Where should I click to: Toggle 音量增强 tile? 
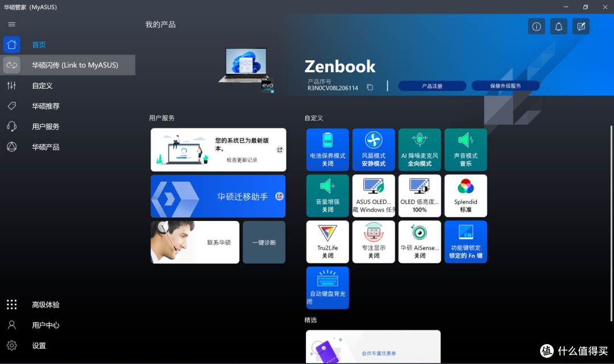coord(328,196)
